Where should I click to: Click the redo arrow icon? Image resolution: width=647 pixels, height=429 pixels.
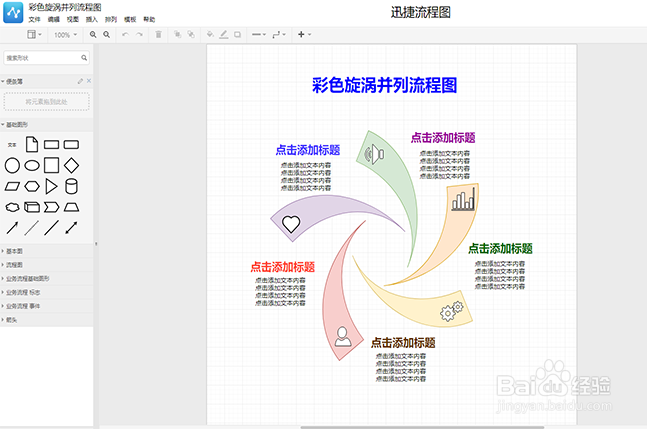tap(139, 35)
